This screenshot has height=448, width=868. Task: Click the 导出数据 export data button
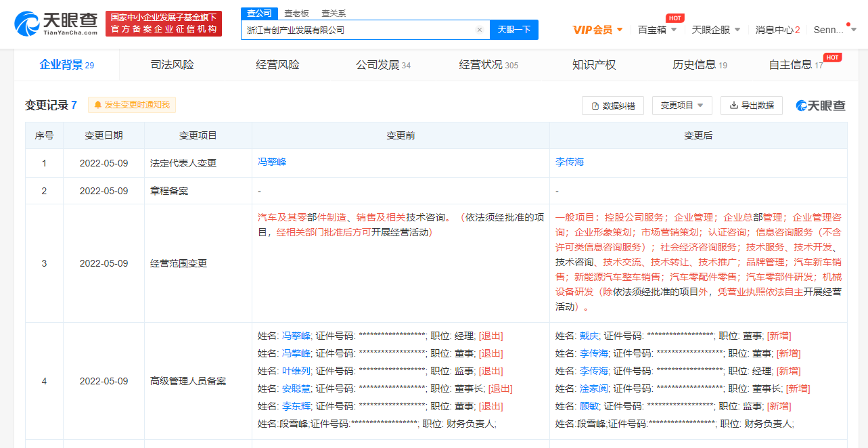(752, 106)
